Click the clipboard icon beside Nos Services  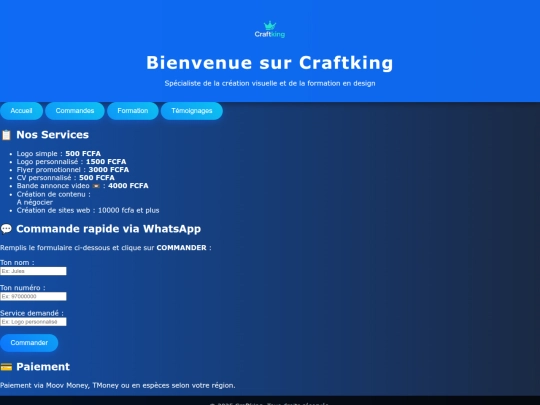6,135
